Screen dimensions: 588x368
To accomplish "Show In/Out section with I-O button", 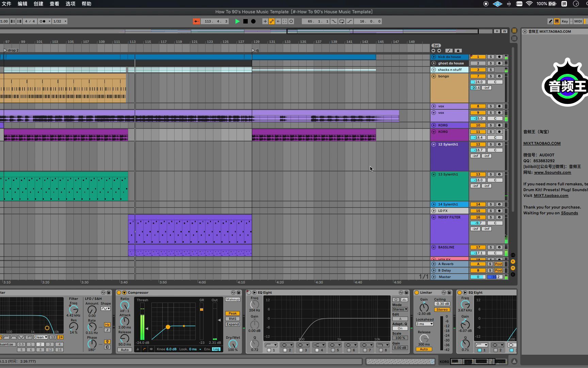I will pos(513,255).
